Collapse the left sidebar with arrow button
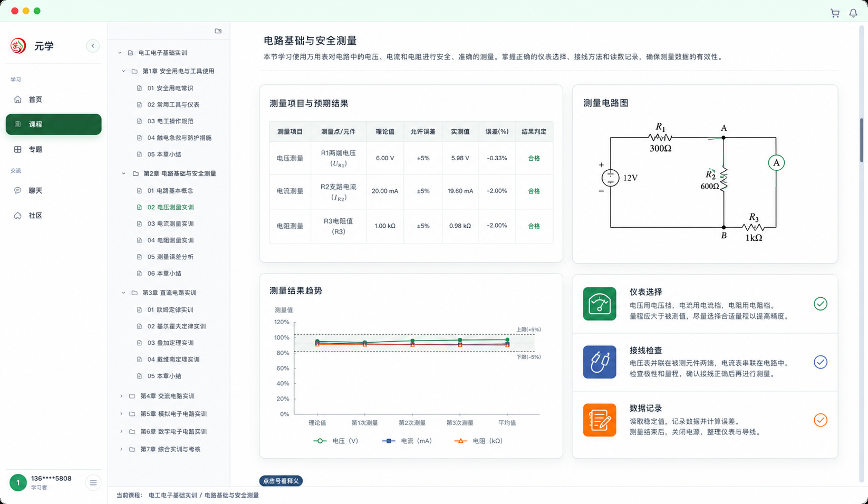 point(93,46)
